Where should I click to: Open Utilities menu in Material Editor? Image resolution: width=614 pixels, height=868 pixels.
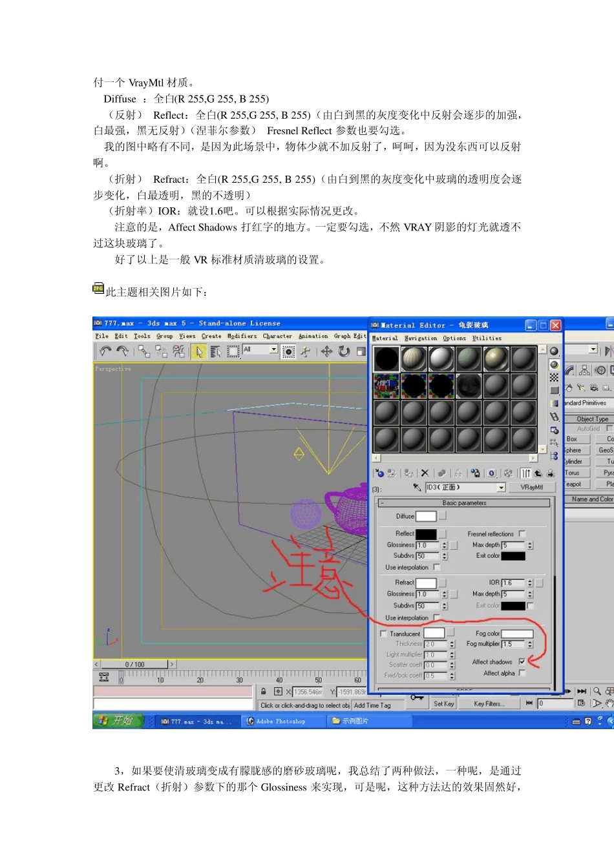coord(487,338)
